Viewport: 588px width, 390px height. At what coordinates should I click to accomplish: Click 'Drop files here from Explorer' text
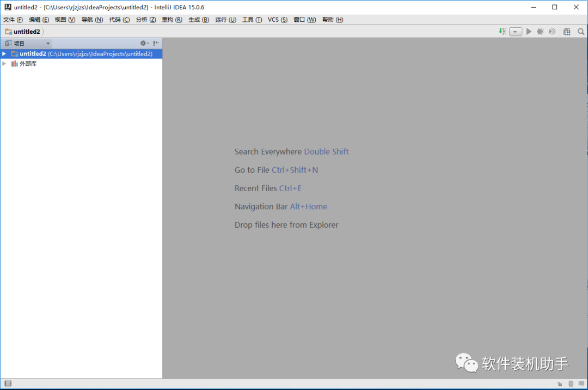[286, 225]
